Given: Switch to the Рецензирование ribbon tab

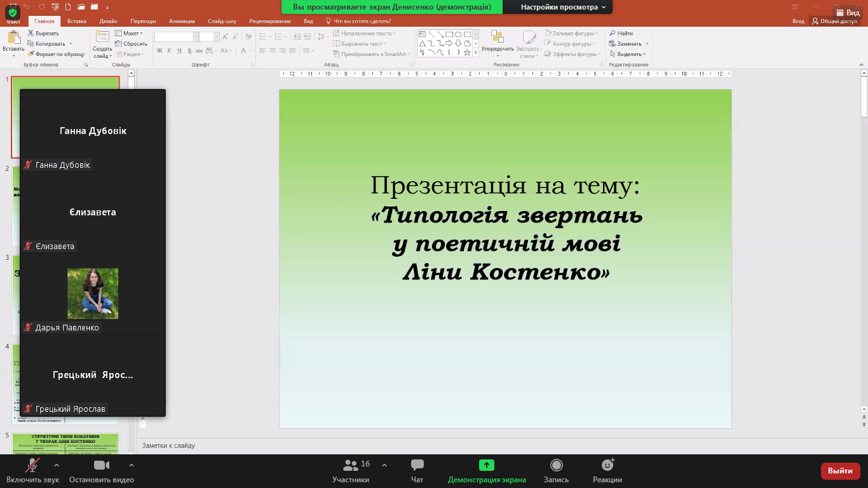Looking at the screenshot, I should point(271,21).
